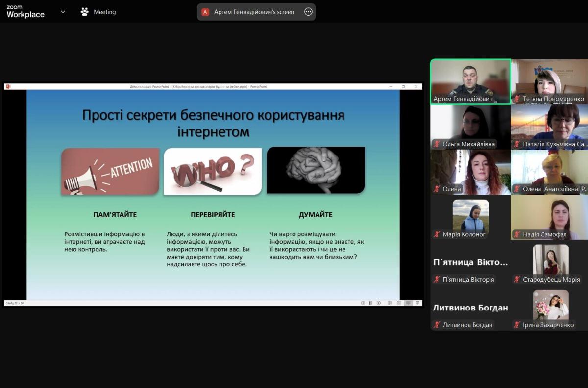
Task: Click the PowerPoint app icon in title bar
Action: [x=8, y=87]
